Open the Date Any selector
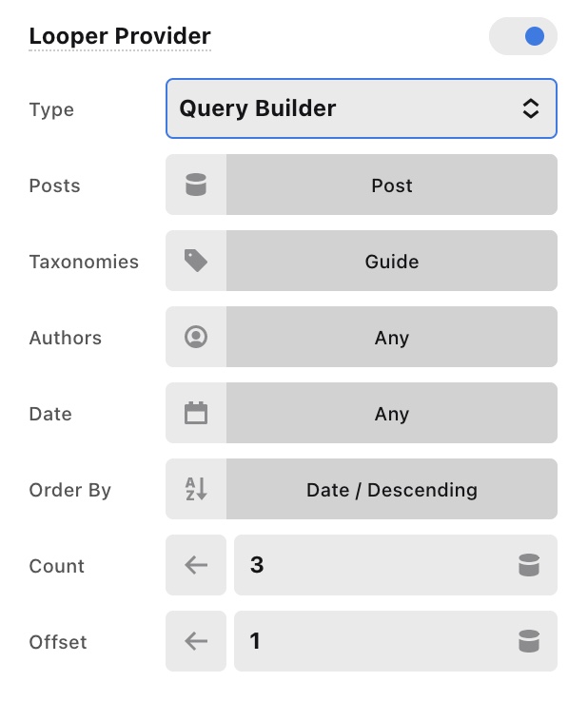Viewport: 588px width, 721px height. coord(392,413)
